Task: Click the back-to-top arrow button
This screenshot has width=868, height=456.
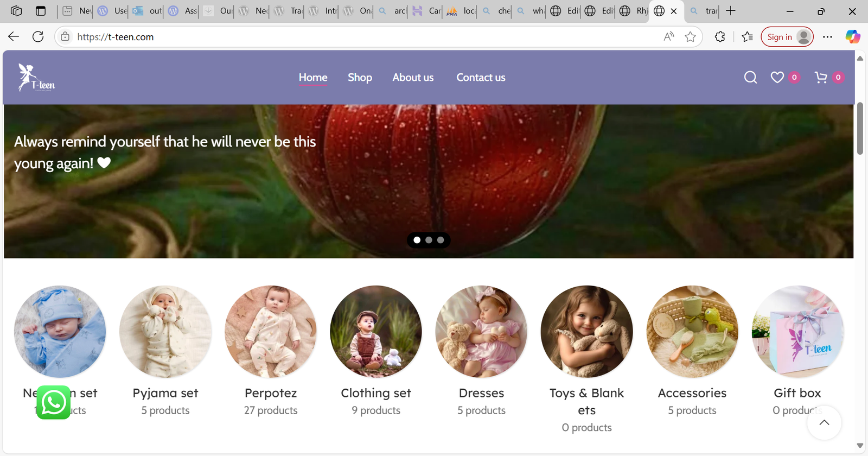Action: 824,422
